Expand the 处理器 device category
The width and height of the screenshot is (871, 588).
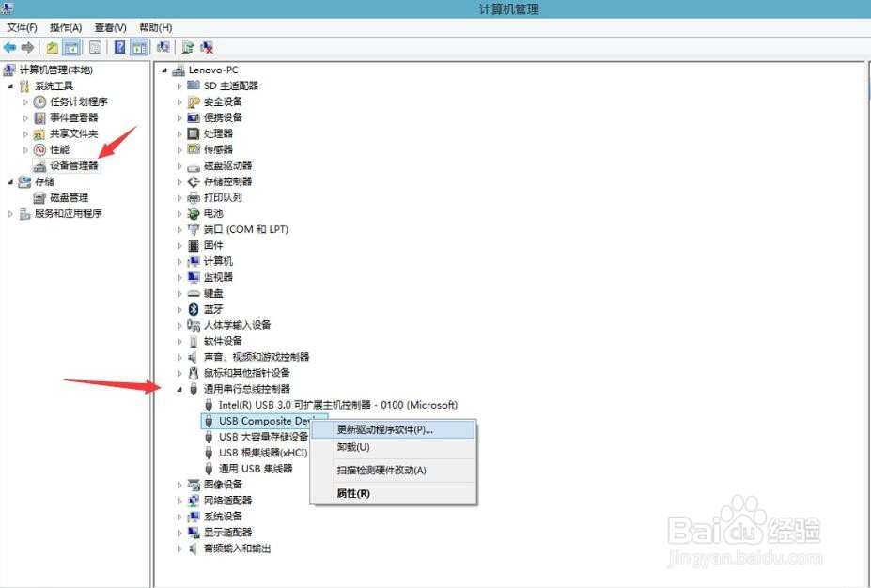[180, 133]
